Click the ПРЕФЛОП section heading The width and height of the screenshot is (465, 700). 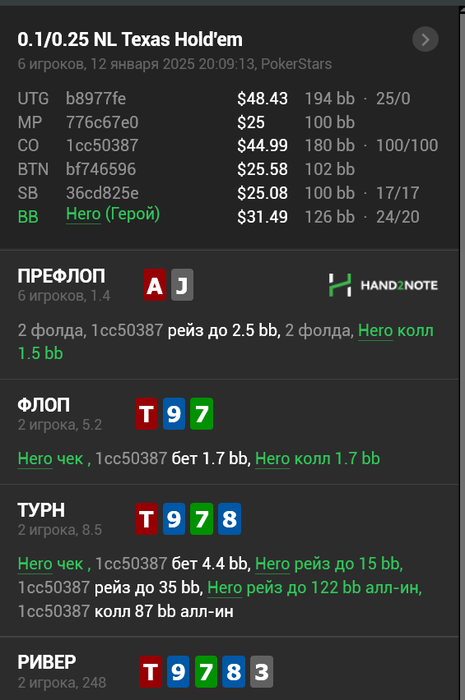point(62,276)
